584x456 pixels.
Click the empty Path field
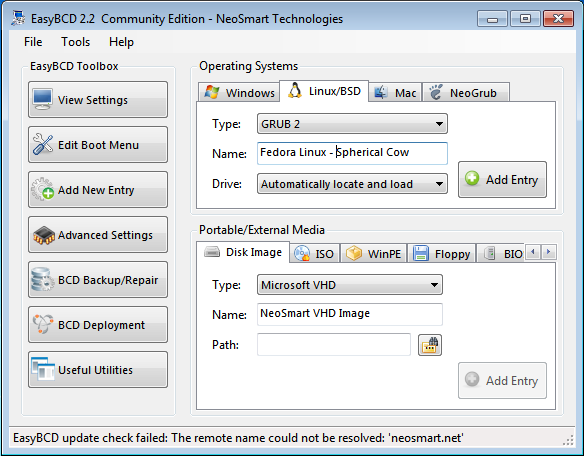pos(334,345)
